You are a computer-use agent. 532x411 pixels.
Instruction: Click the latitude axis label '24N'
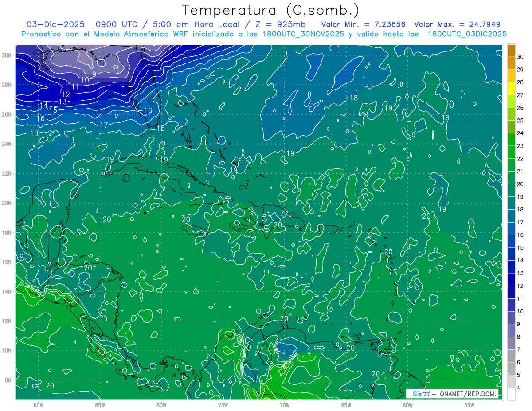[x=8, y=144]
